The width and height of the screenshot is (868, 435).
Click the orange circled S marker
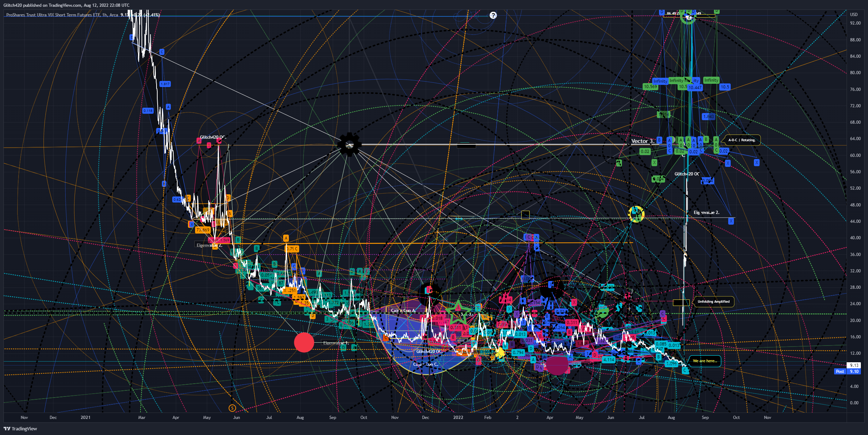tap(232, 408)
